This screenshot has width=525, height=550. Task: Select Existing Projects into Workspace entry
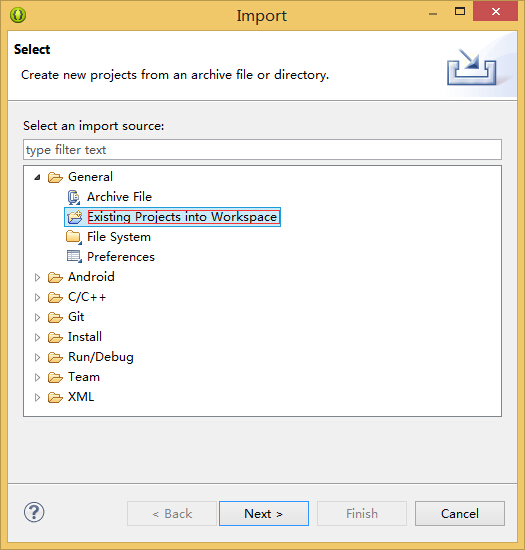(172, 217)
